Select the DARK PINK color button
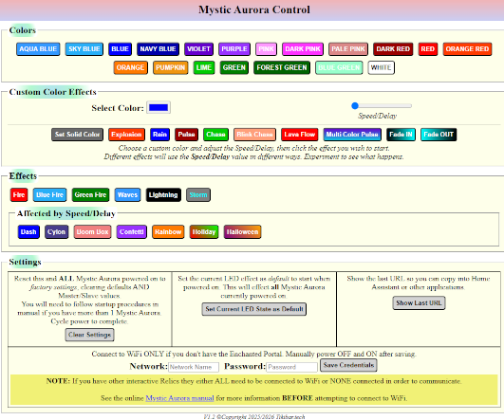 coord(303,49)
